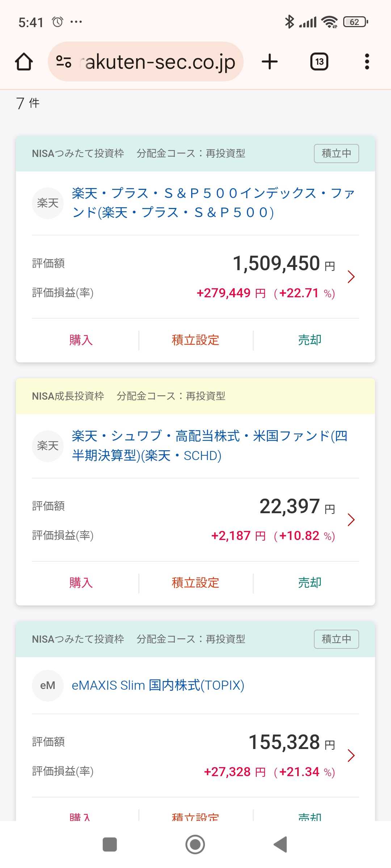Tap 売却 for the SCHD fund
This screenshot has width=391, height=868.
[310, 583]
